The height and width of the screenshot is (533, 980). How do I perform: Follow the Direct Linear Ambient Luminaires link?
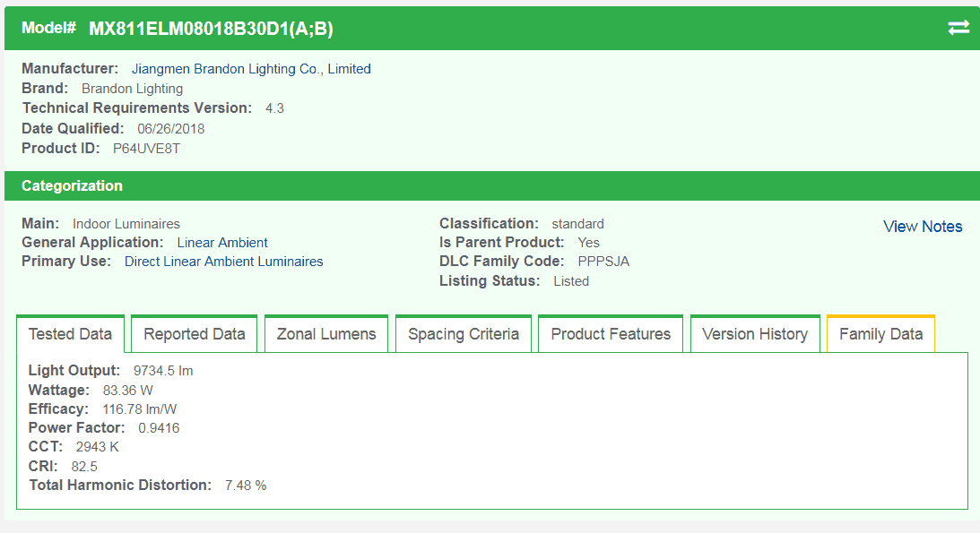(x=223, y=262)
